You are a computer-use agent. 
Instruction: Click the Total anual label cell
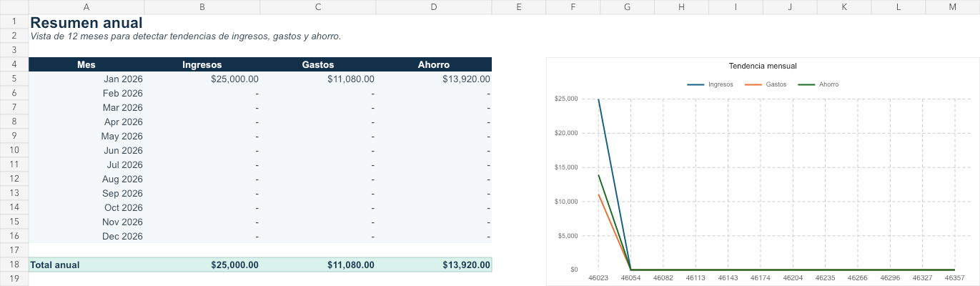(86, 265)
